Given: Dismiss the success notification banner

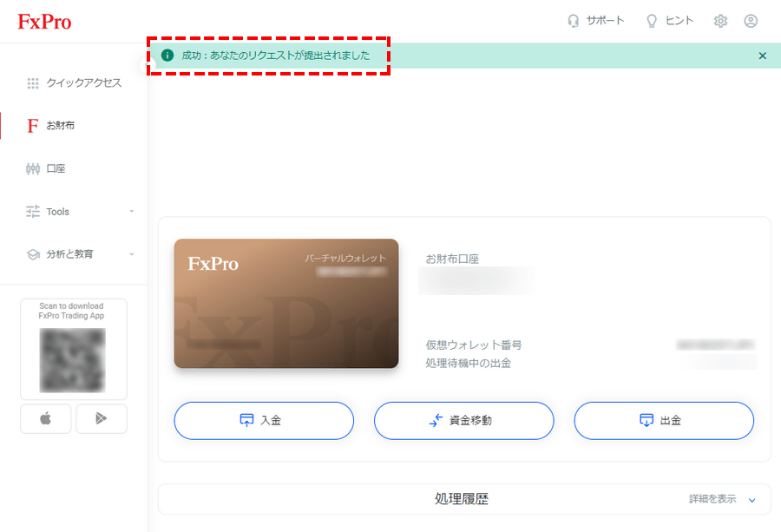Looking at the screenshot, I should (x=762, y=56).
